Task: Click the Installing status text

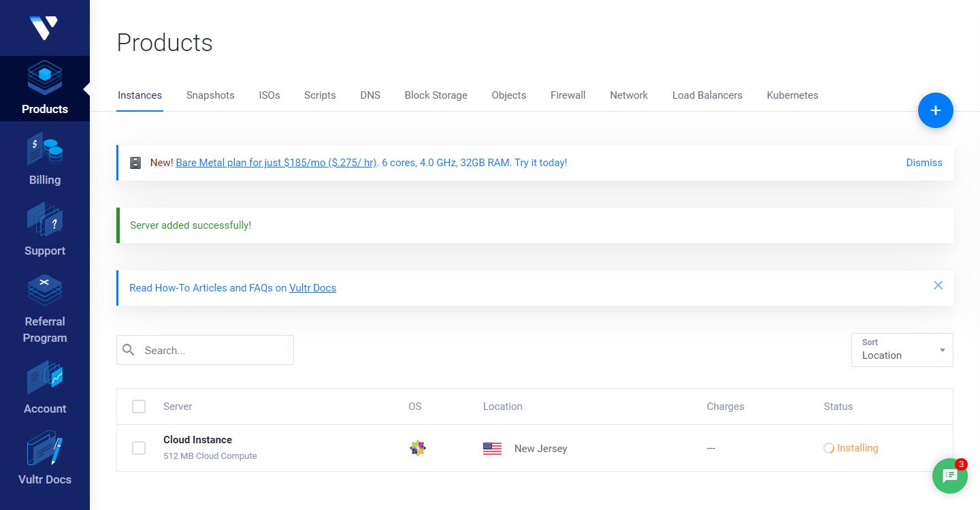Action: [857, 448]
